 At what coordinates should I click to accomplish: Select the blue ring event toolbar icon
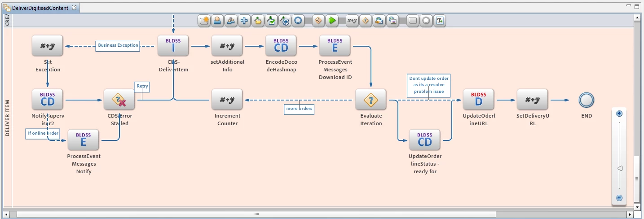click(x=298, y=21)
